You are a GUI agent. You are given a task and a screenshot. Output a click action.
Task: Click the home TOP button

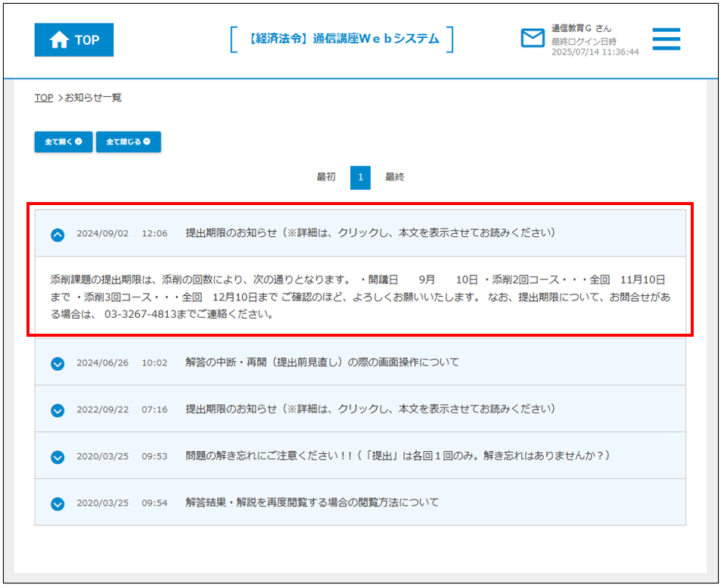(74, 39)
